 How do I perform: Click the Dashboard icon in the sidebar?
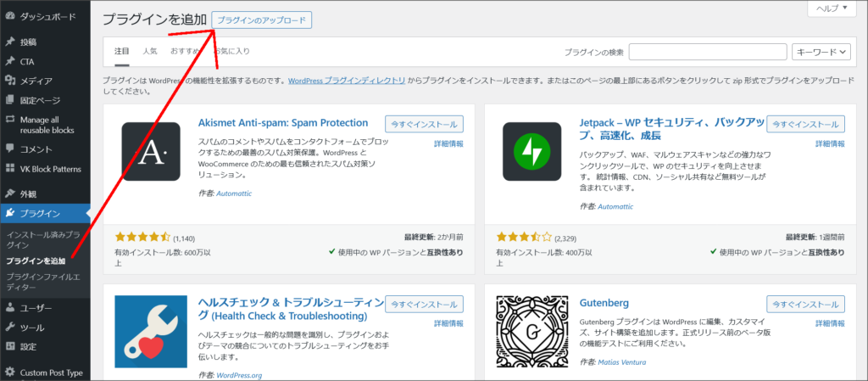(x=9, y=16)
